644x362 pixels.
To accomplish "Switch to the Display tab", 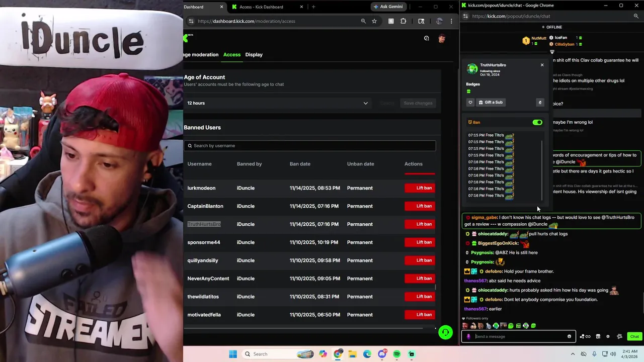I will [254, 54].
